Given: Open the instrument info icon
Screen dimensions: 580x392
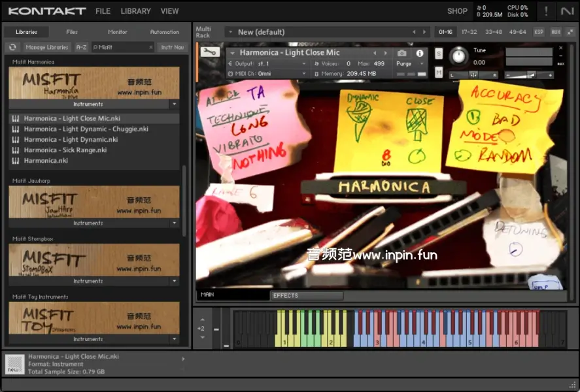Looking at the screenshot, I should tap(420, 53).
